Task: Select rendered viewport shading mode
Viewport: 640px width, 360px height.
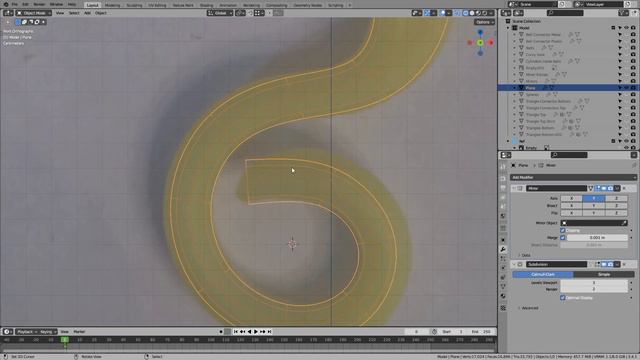Action: [x=484, y=13]
